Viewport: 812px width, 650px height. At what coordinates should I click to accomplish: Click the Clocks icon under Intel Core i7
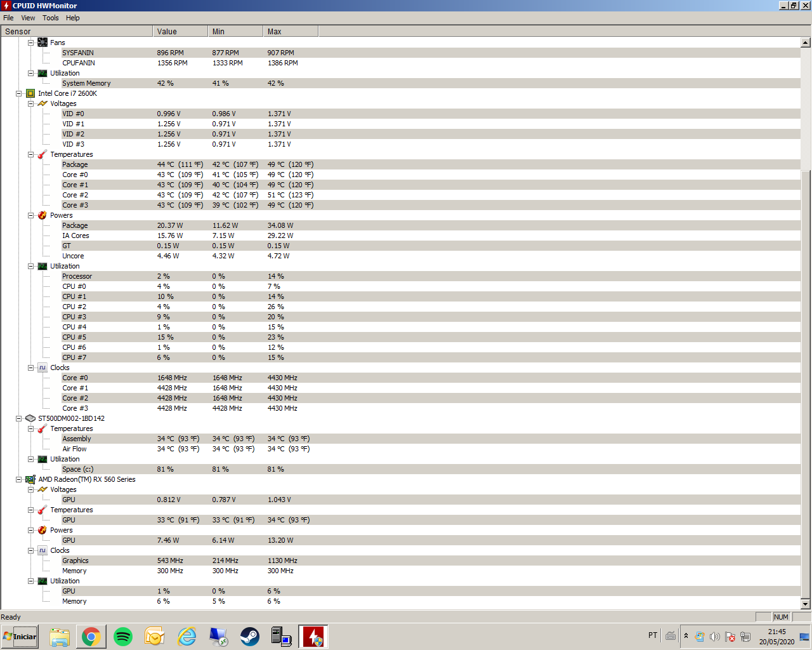(x=43, y=368)
